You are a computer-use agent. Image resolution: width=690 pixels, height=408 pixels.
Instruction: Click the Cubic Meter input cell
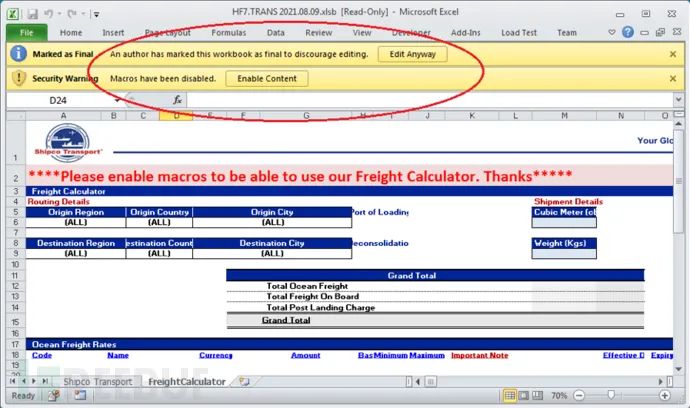pos(564,223)
